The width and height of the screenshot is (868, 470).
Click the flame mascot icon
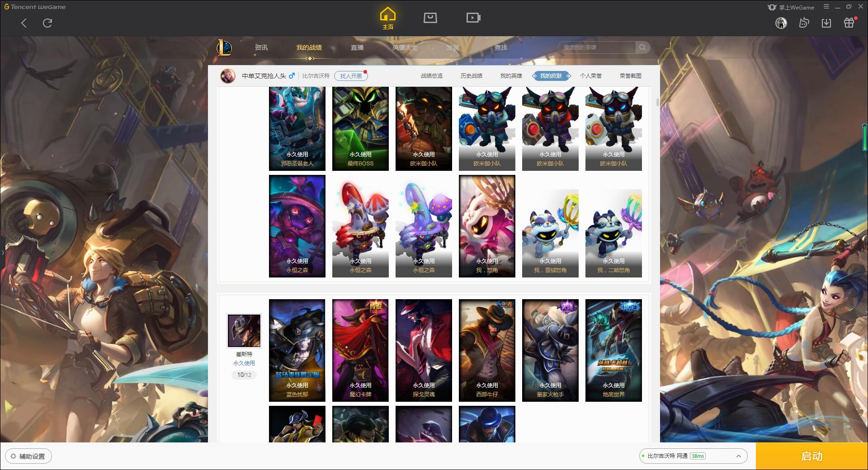pos(804,23)
